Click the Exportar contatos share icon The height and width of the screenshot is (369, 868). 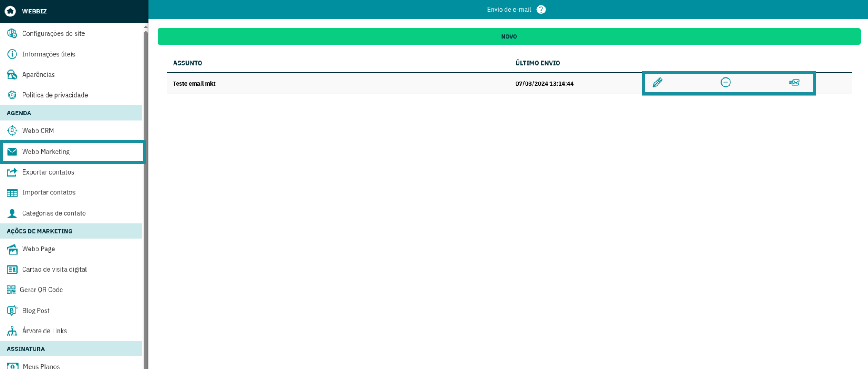(12, 172)
